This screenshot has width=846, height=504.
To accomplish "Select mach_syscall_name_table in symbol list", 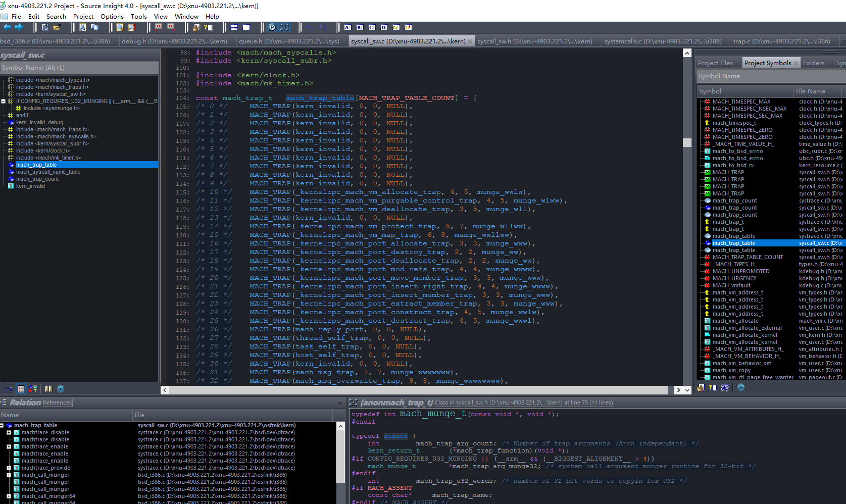I will (x=48, y=172).
